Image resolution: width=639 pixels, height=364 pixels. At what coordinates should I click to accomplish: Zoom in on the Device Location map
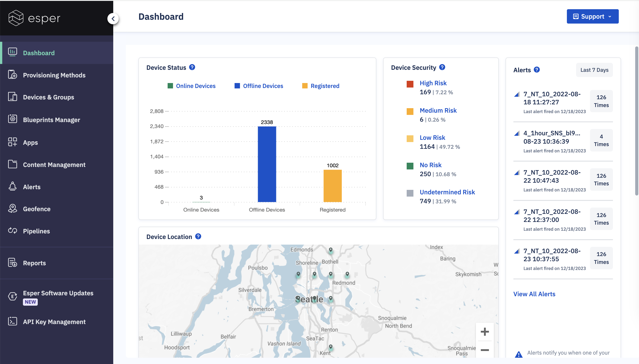pyautogui.click(x=485, y=332)
